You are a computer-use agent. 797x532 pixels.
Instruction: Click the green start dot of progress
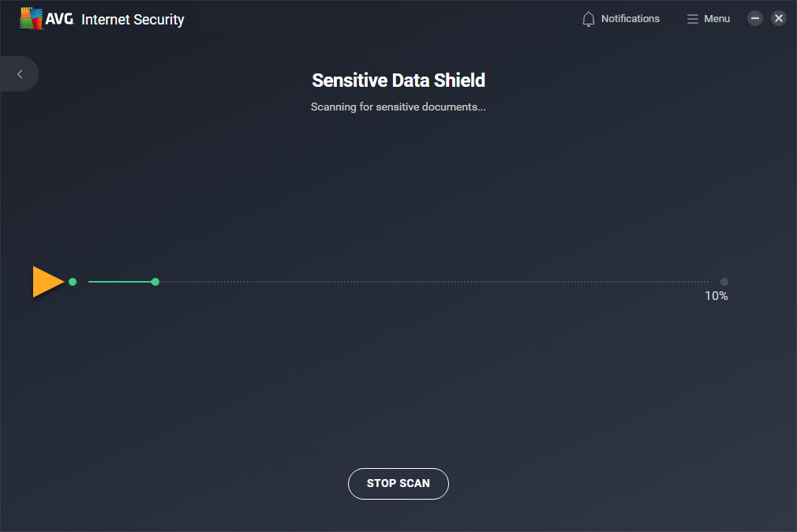(73, 282)
